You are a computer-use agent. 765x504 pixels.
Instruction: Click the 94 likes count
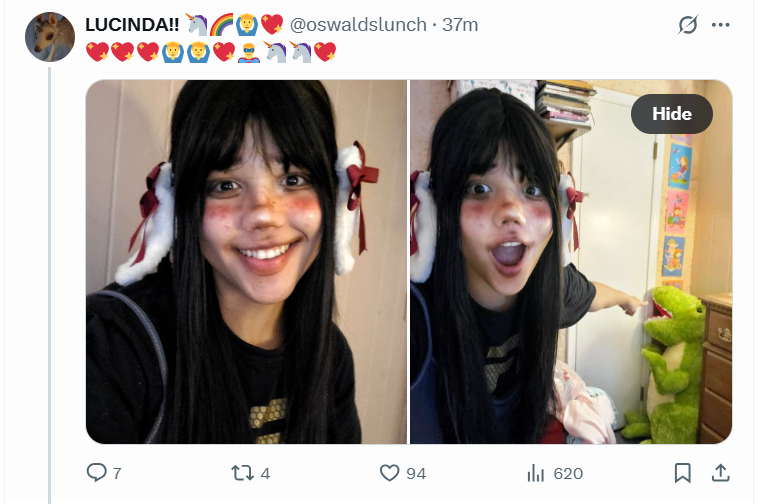416,473
